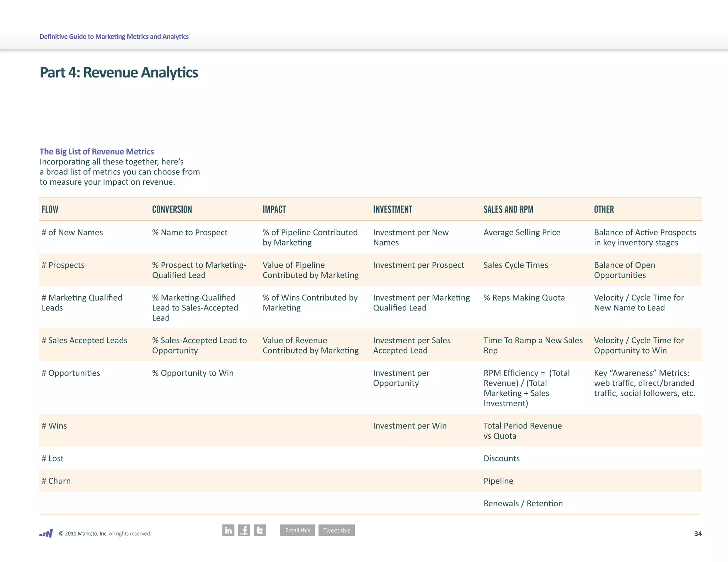Click the Marketo copyright notice text

tap(105, 534)
